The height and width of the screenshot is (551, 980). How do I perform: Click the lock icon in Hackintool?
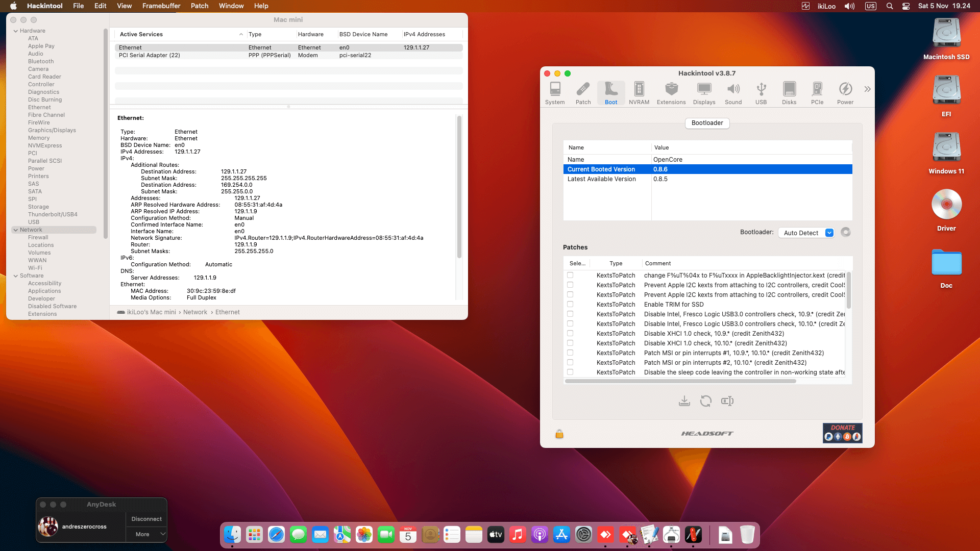click(559, 434)
